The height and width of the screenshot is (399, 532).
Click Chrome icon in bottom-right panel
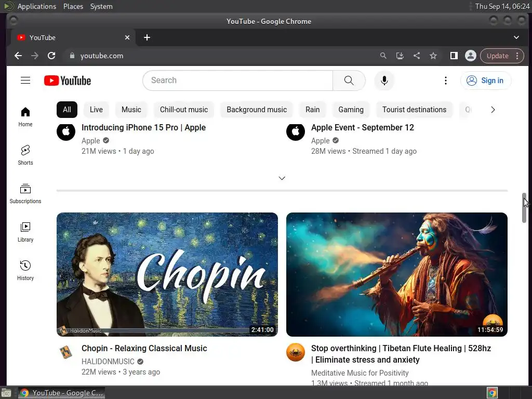(492, 393)
